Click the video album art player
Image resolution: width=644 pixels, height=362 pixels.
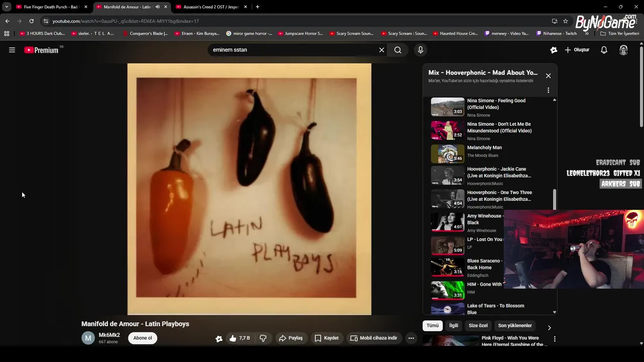pos(249,189)
